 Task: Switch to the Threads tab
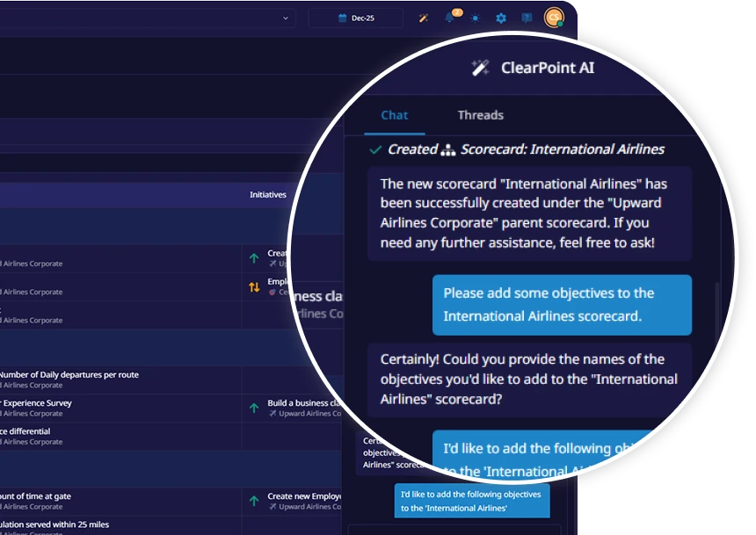[480, 115]
